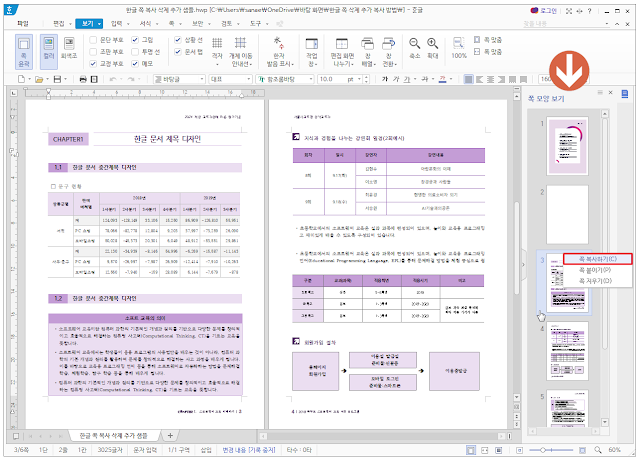Expand the 편집 menu arrow
Image resolution: width=640 pixels, height=460 pixels.
point(70,24)
